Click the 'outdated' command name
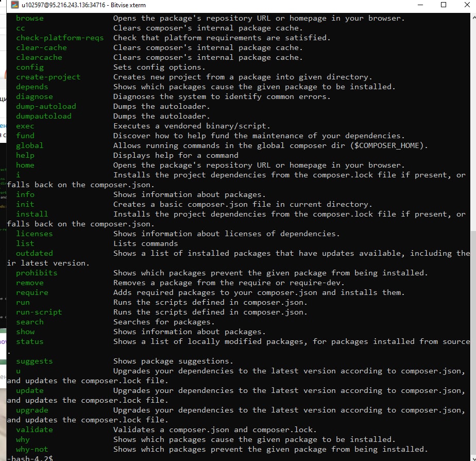The width and height of the screenshot is (476, 461). click(35, 253)
